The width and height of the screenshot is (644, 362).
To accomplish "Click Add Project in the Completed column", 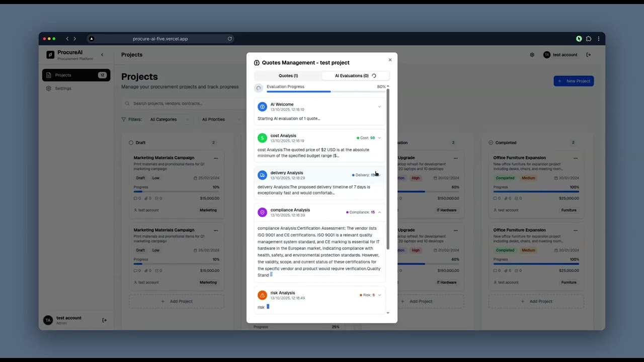I will 536,302.
